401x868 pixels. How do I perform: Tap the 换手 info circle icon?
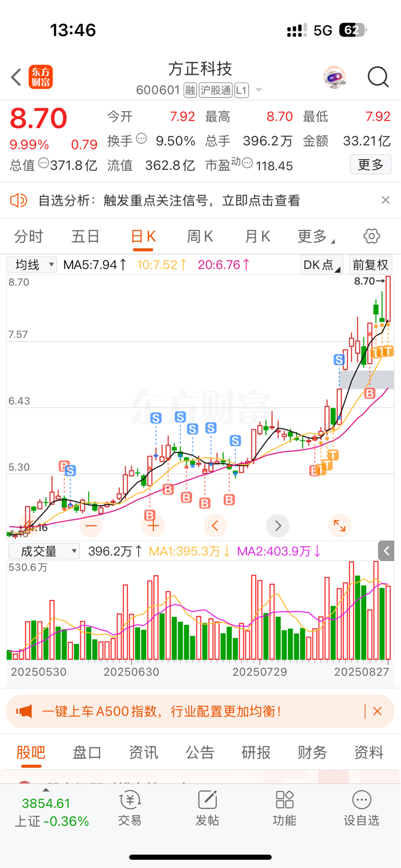141,139
